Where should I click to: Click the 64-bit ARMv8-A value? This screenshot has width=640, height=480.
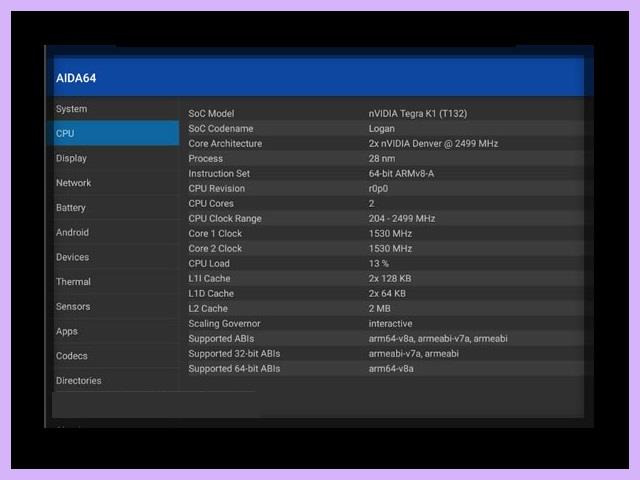(x=402, y=174)
